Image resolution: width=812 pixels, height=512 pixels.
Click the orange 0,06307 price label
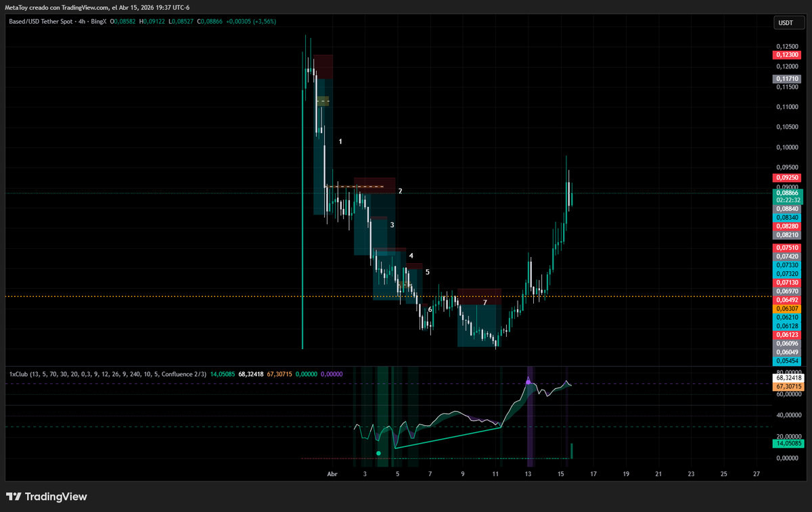tap(787, 308)
